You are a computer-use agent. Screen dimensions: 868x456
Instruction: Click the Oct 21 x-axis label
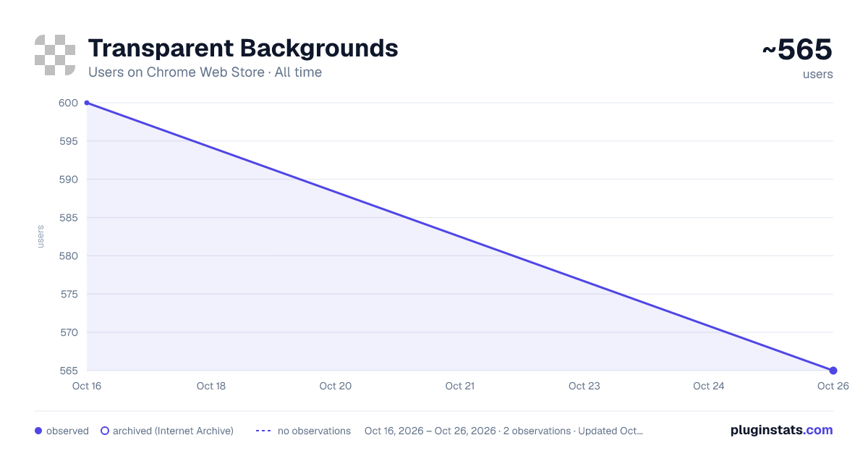[460, 386]
